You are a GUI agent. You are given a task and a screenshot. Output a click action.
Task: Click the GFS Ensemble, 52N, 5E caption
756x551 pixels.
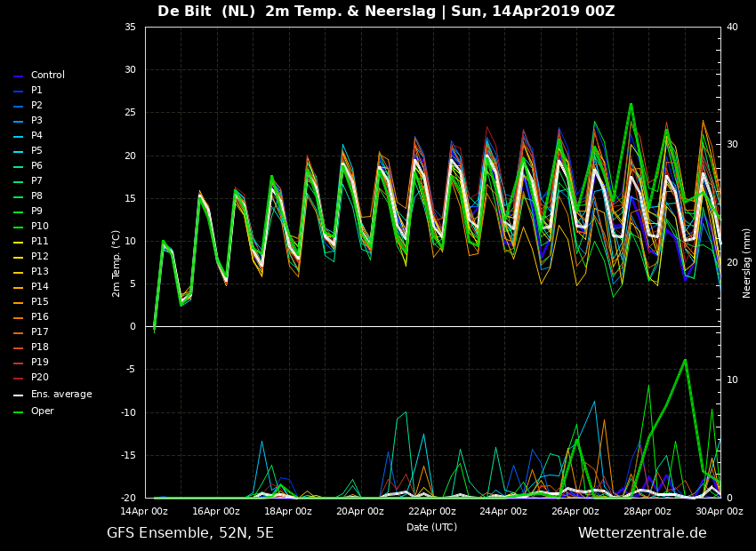coord(190,533)
